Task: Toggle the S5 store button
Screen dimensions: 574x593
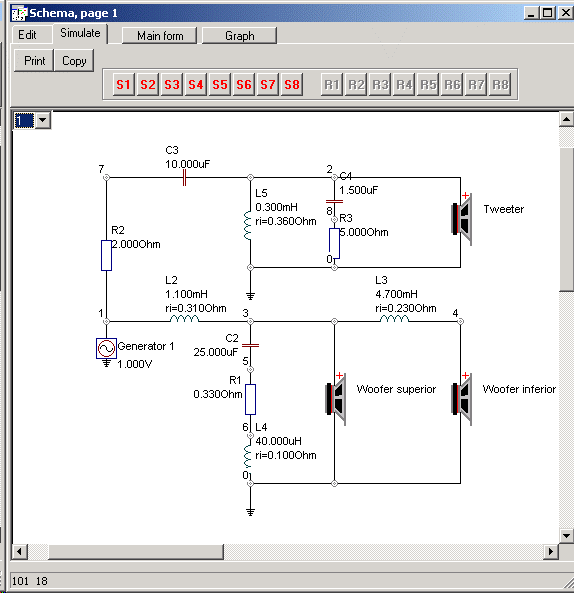Action: coord(220,84)
